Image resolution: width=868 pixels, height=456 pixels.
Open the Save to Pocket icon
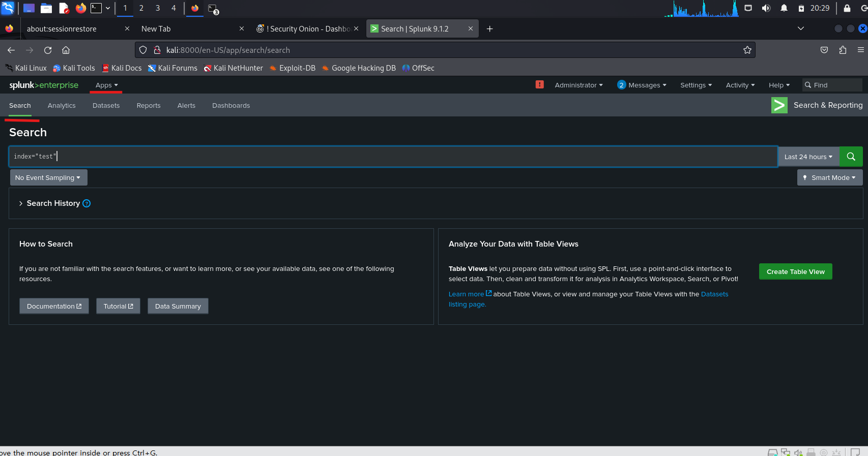824,50
